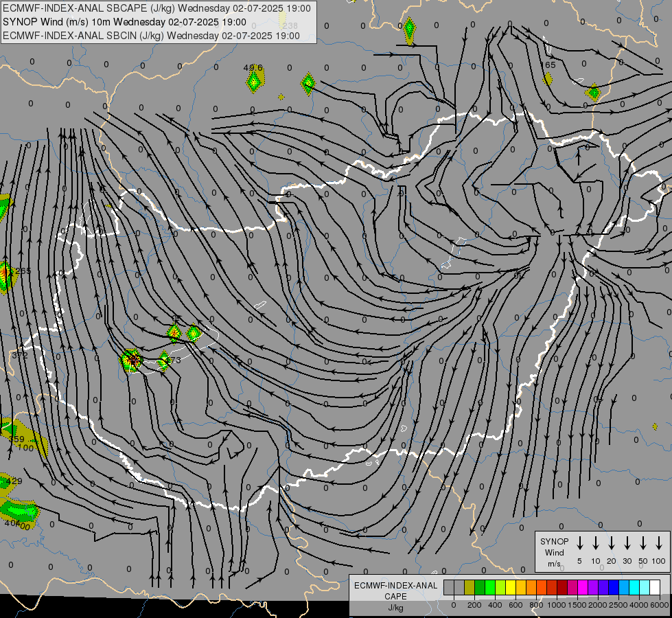Click the '165' map value
Screen dimensions: 672x618
pos(548,65)
